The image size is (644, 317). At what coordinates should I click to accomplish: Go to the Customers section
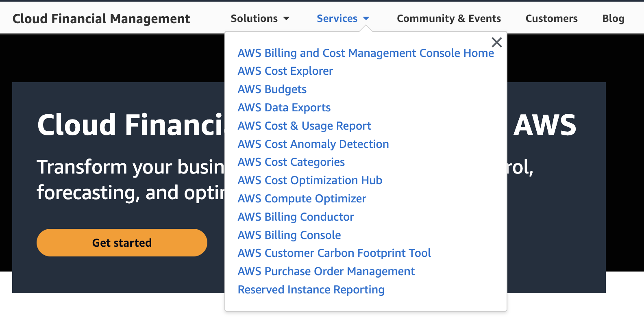coord(551,19)
